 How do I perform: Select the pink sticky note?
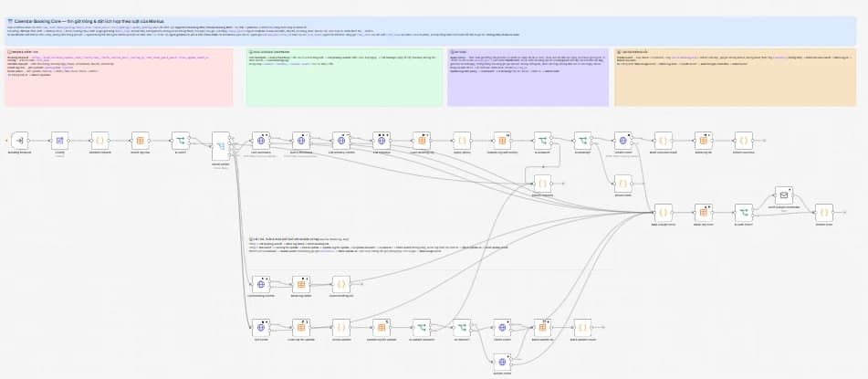tap(119, 77)
